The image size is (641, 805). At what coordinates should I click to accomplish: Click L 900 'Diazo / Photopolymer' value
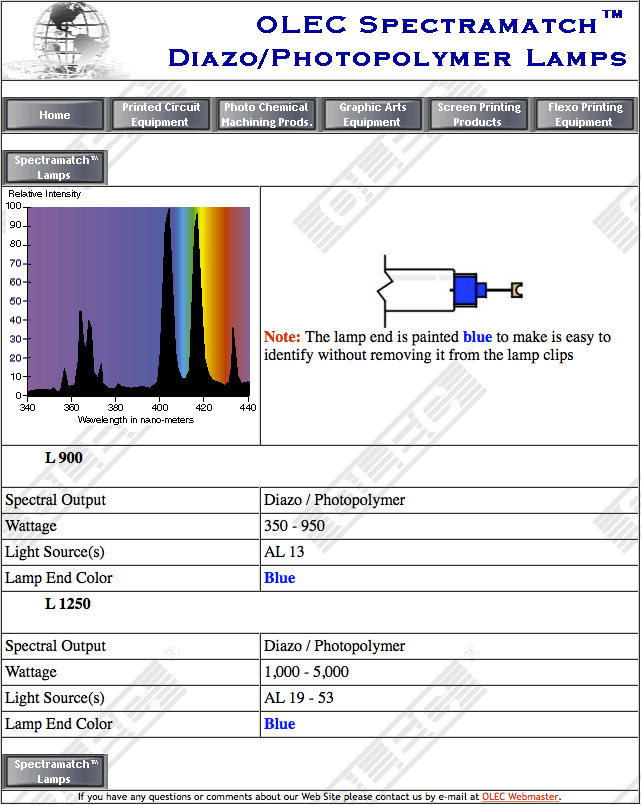pyautogui.click(x=334, y=500)
